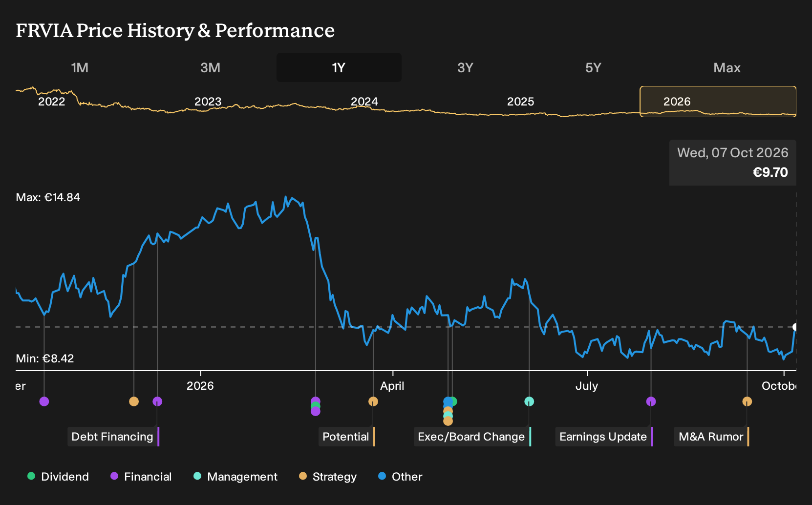The height and width of the screenshot is (505, 812).
Task: Open the Debt Financing event label
Action: [x=113, y=437]
